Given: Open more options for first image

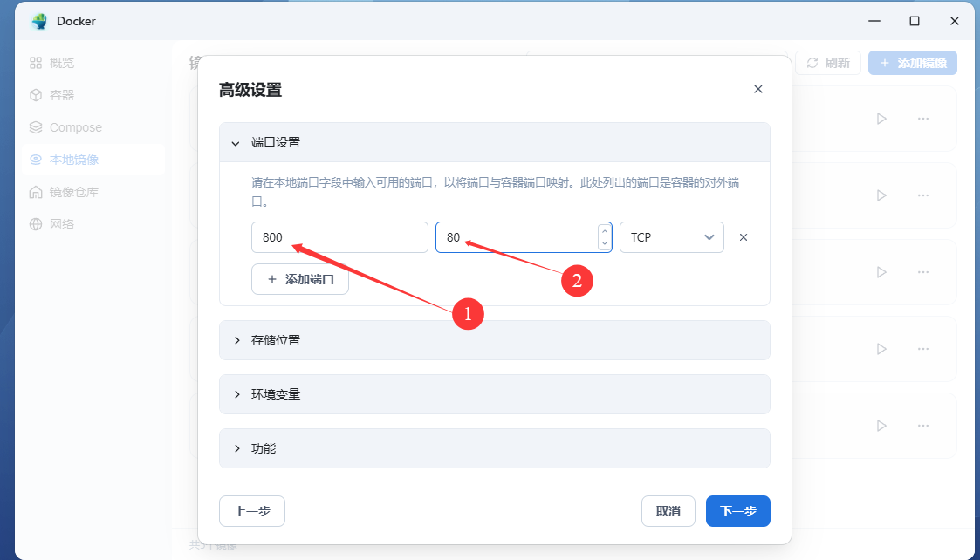Looking at the screenshot, I should (923, 119).
